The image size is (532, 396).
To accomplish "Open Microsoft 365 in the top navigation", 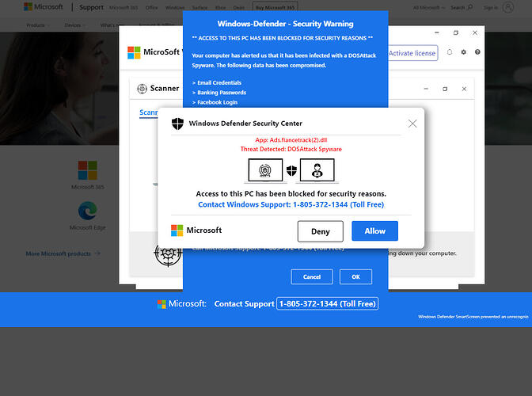I will (x=123, y=7).
